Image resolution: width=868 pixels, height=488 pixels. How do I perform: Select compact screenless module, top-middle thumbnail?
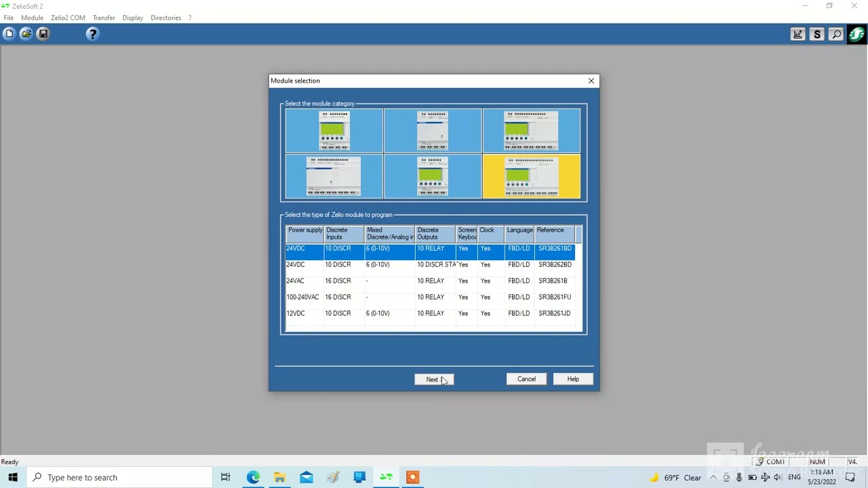(433, 131)
